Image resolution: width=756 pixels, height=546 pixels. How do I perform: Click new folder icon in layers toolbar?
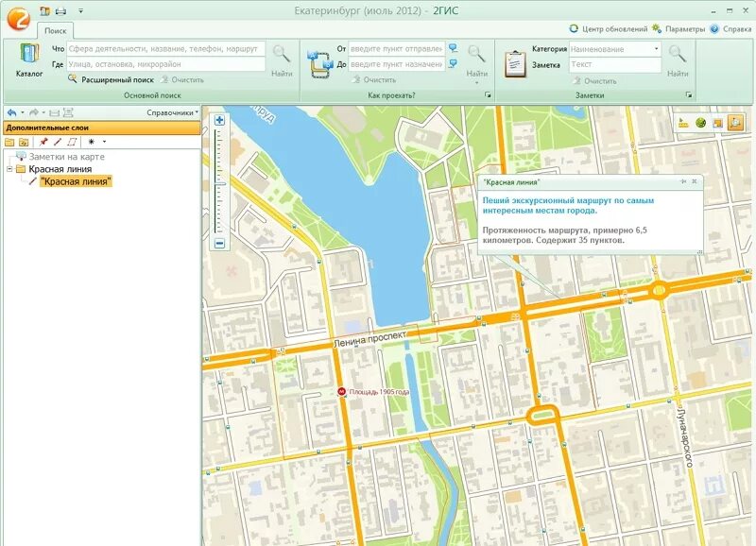click(9, 142)
